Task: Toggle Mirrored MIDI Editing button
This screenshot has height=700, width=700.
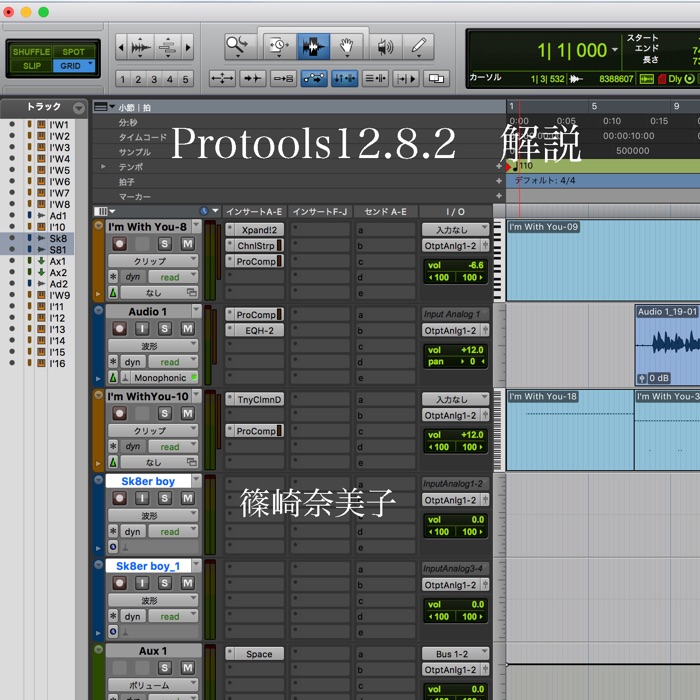Action: tap(283, 79)
